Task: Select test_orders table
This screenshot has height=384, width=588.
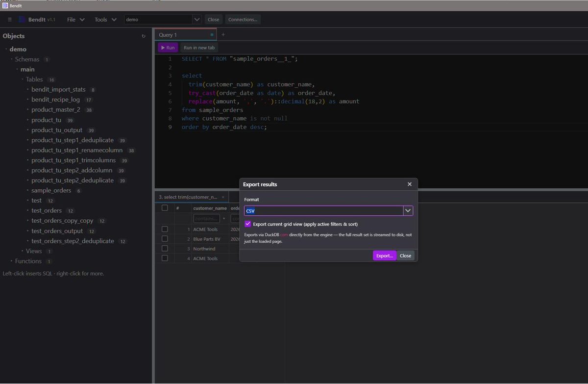Action: [x=47, y=210]
